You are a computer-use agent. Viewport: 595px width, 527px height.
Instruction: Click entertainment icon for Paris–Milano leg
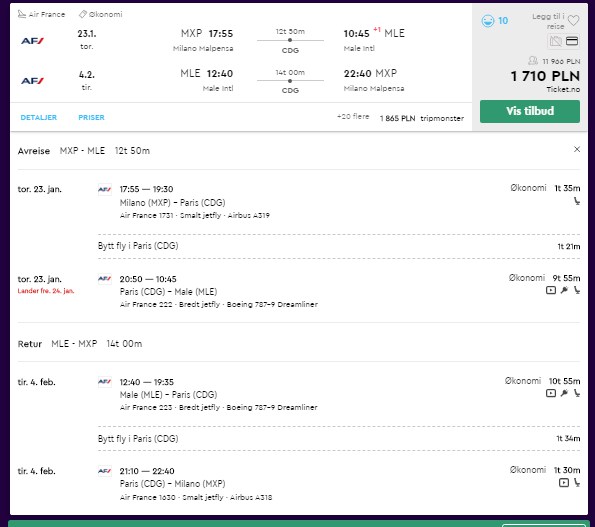click(564, 483)
